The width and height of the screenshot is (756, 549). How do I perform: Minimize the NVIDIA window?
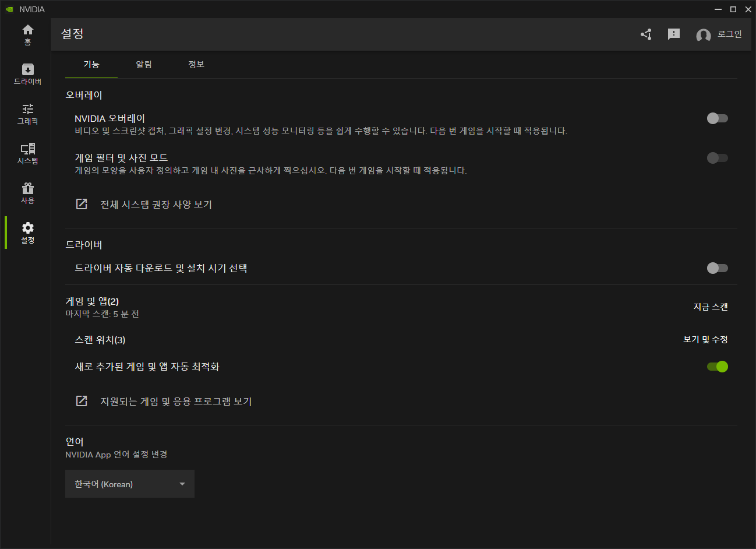pos(718,9)
